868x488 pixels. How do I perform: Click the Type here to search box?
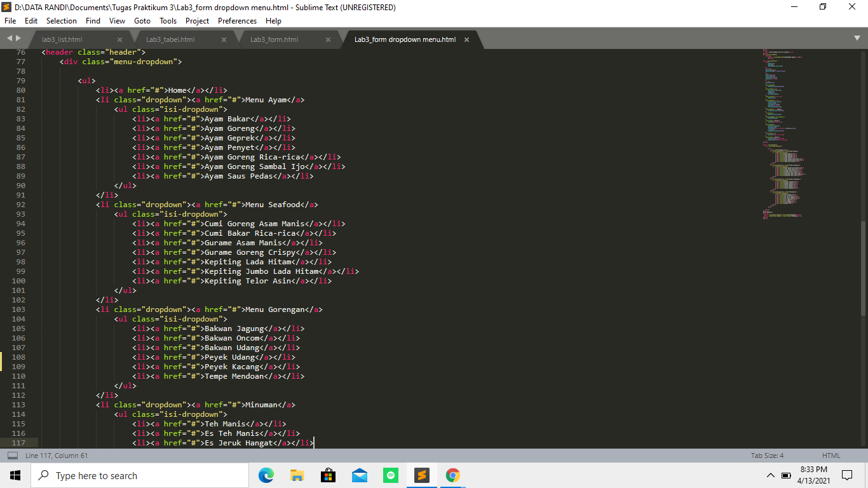click(x=140, y=475)
